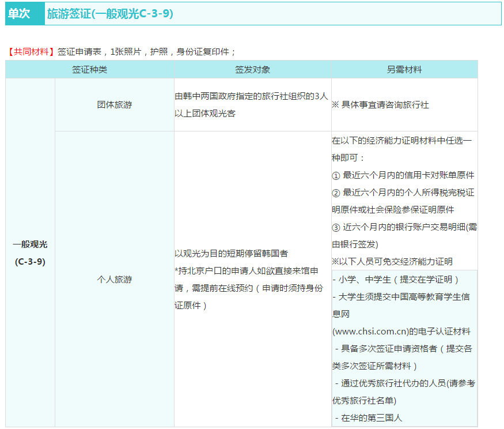Click item ① 信用卡对账单原件 line

[x=403, y=175]
